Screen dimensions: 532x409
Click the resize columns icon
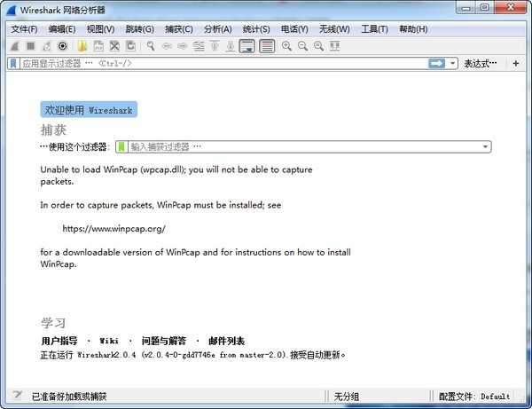335,46
